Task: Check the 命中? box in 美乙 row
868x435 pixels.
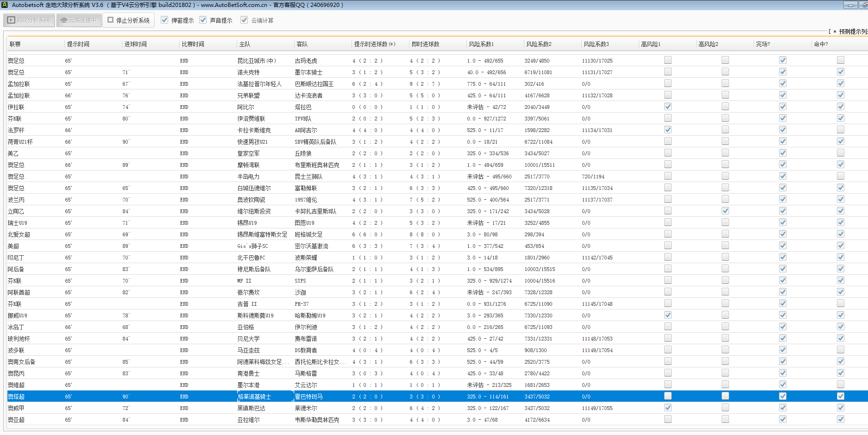Action: click(840, 153)
